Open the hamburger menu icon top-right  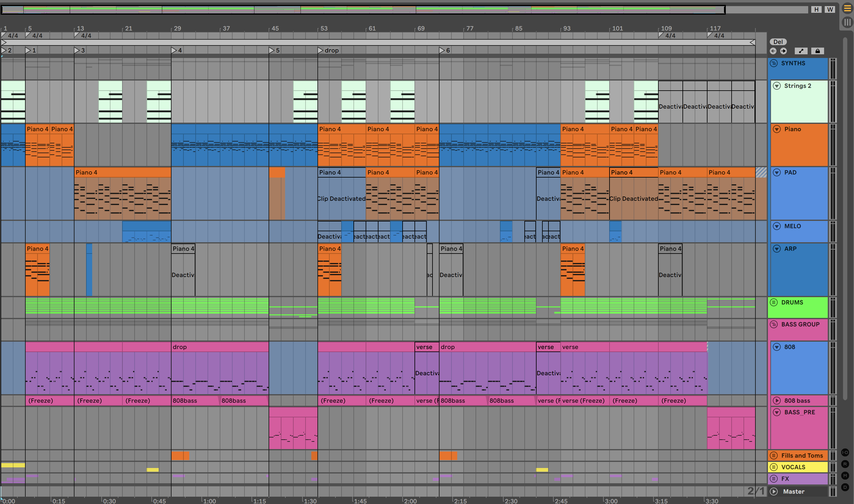coord(847,9)
